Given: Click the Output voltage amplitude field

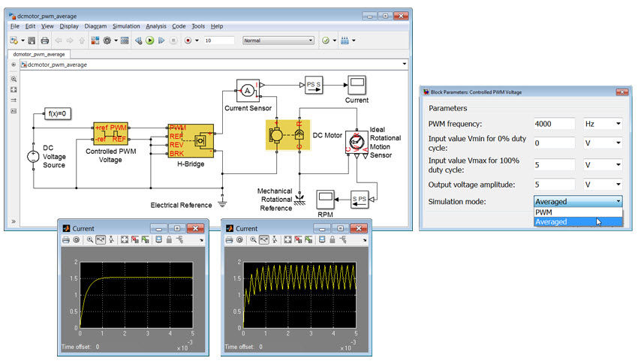Looking at the screenshot, I should point(555,185).
